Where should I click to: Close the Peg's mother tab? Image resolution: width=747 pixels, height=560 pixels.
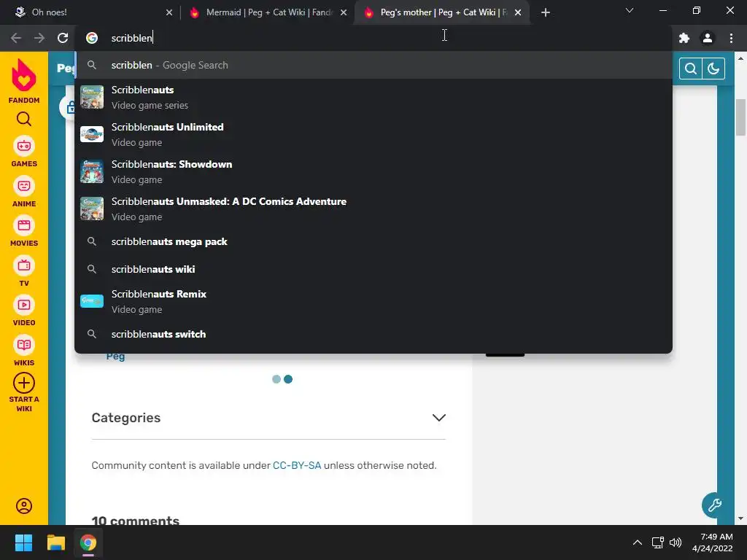518,12
